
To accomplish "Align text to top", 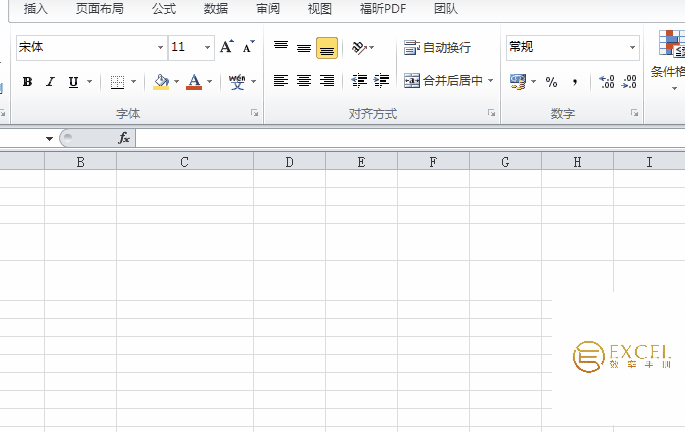I will [281, 47].
